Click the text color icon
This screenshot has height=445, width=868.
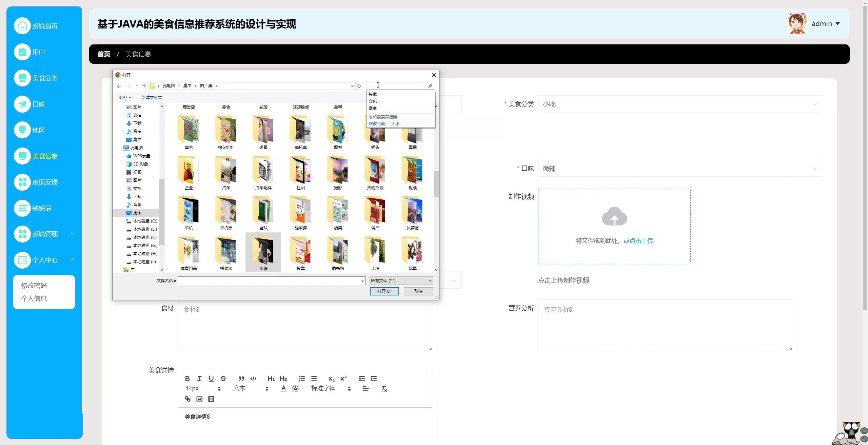pyautogui.click(x=283, y=388)
